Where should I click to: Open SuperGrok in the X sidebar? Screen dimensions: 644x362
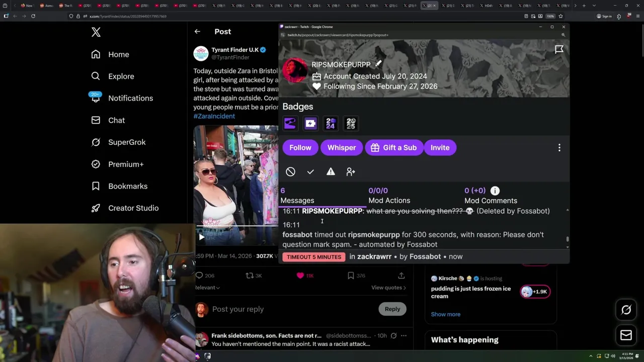coord(119,142)
